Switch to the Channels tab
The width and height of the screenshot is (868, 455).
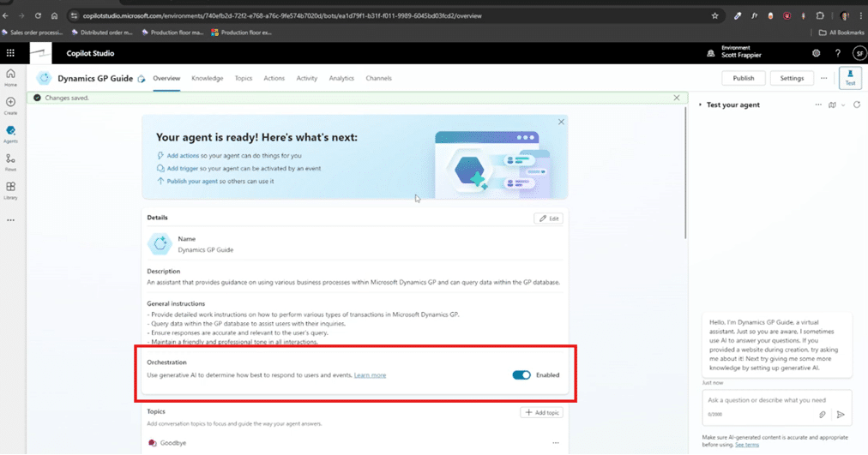coord(378,79)
